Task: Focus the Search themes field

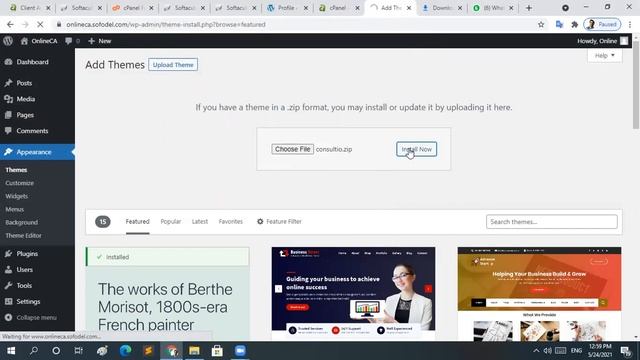Action: tap(551, 222)
